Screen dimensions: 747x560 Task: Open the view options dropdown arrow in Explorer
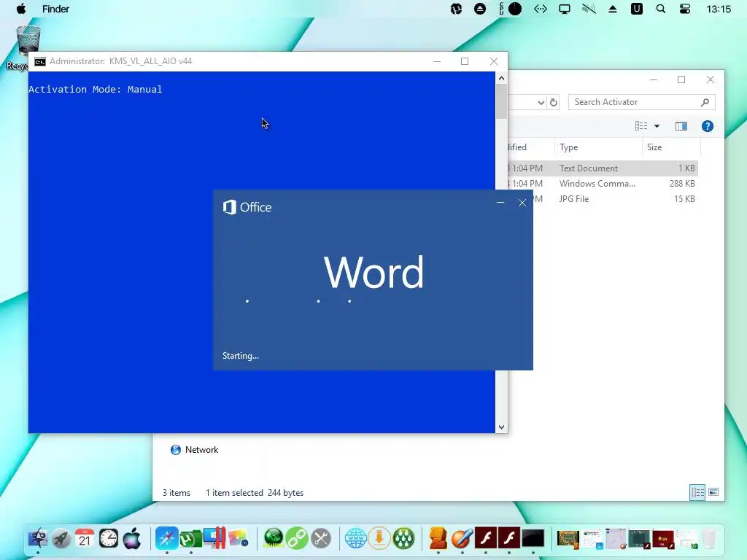657,126
